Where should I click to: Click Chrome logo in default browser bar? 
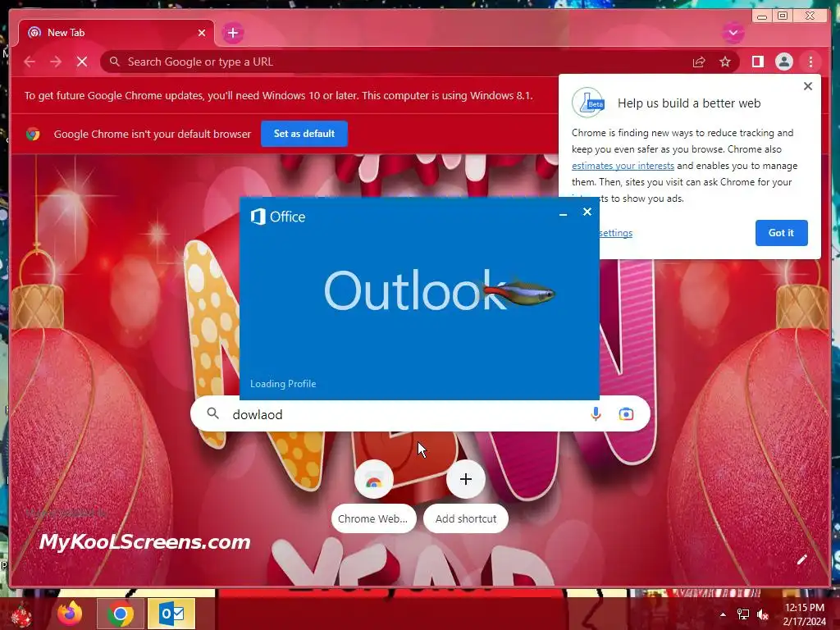33,134
